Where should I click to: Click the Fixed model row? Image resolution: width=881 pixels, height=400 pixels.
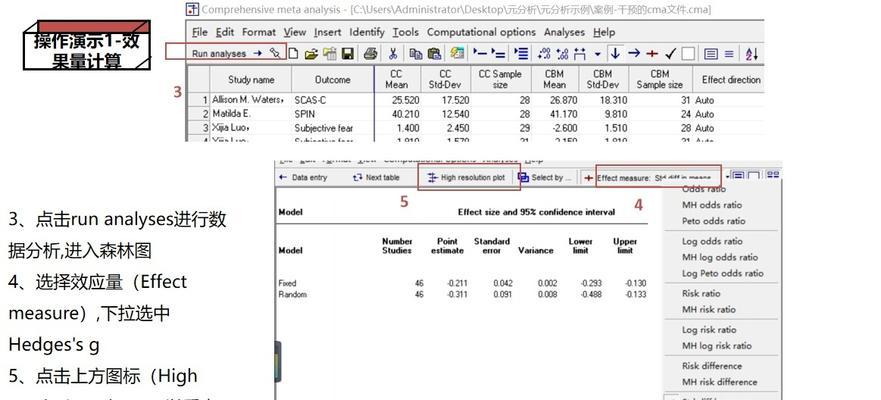pyautogui.click(x=462, y=283)
